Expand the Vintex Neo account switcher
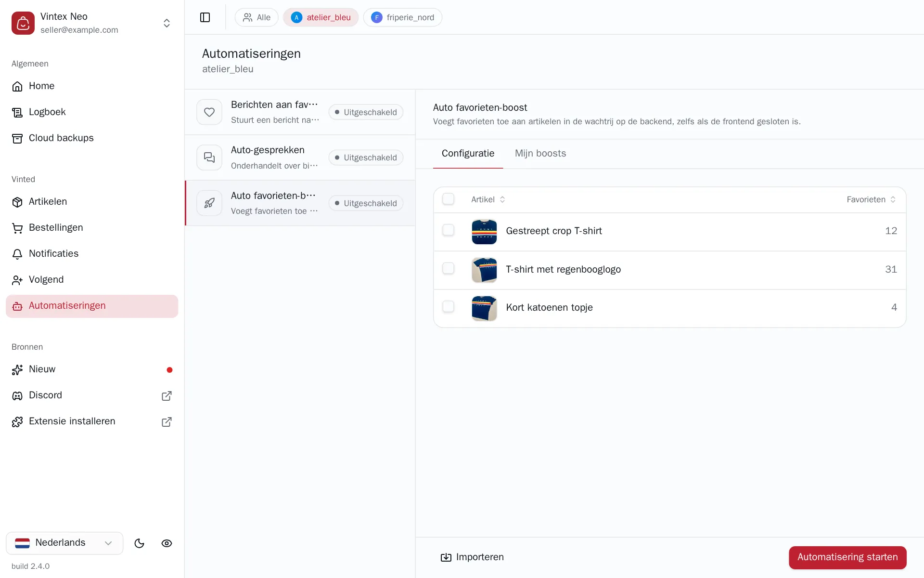The height and width of the screenshot is (578, 924). pos(167,23)
